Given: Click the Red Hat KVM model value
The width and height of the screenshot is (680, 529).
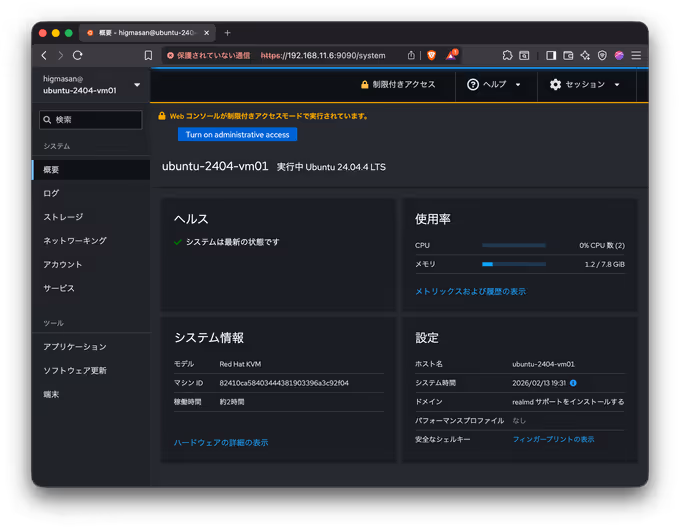Looking at the screenshot, I should point(240,364).
